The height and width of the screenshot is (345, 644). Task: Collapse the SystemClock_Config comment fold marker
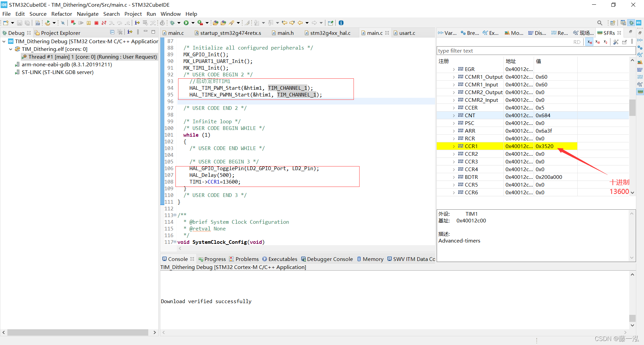(175, 215)
